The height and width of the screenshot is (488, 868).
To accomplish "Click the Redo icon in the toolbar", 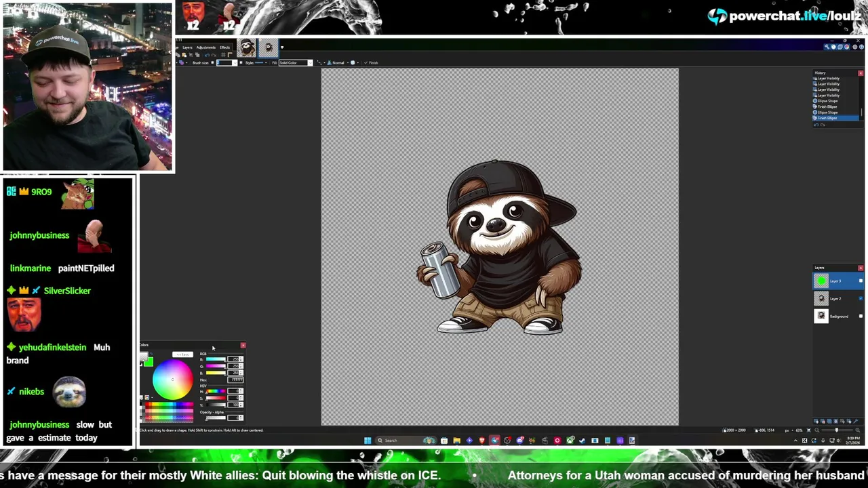I will [x=214, y=55].
